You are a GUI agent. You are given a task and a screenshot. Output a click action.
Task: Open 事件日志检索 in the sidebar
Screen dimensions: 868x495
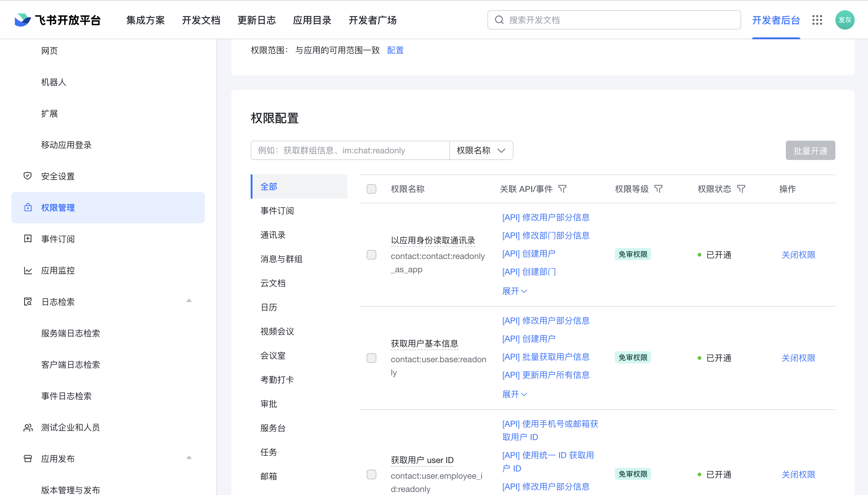pos(66,396)
